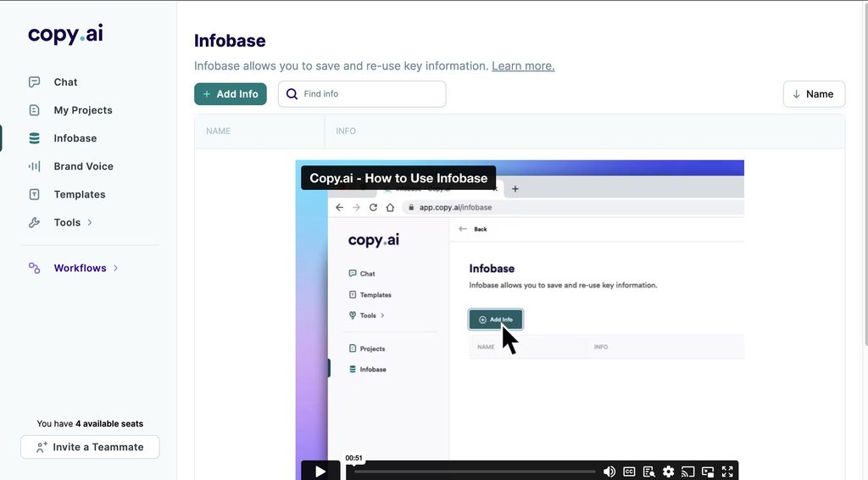Open Templates in the sidebar
Screen dimensions: 868x480
(x=79, y=194)
